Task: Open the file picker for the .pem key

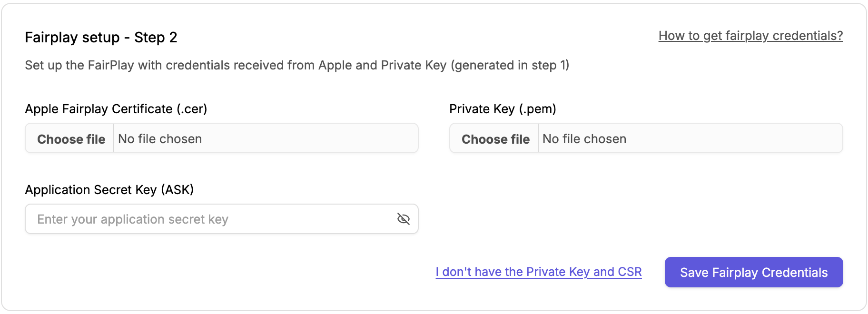Action: click(495, 139)
